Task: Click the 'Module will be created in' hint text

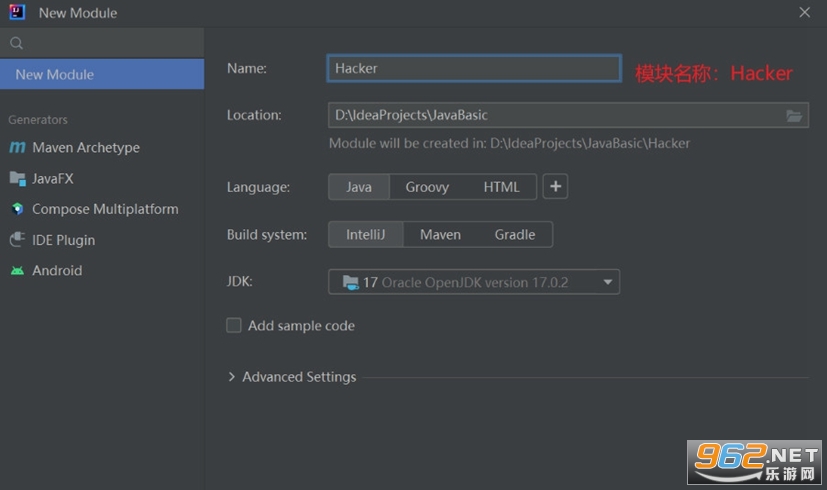Action: click(509, 143)
